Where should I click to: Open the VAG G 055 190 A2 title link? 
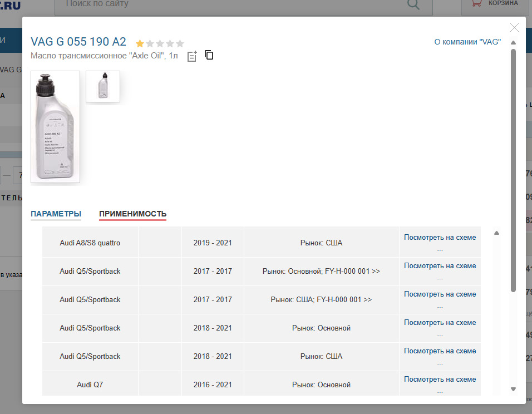[x=78, y=42]
